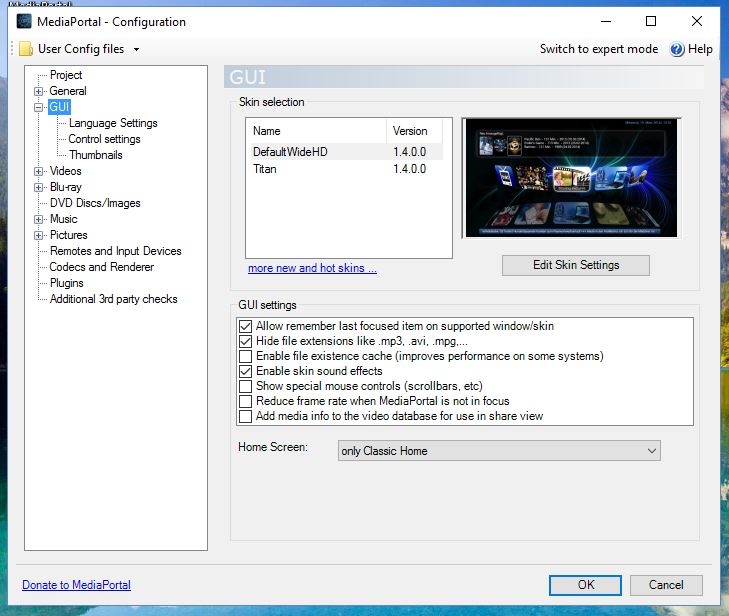
Task: Select the Music tree label
Action: [x=64, y=219]
